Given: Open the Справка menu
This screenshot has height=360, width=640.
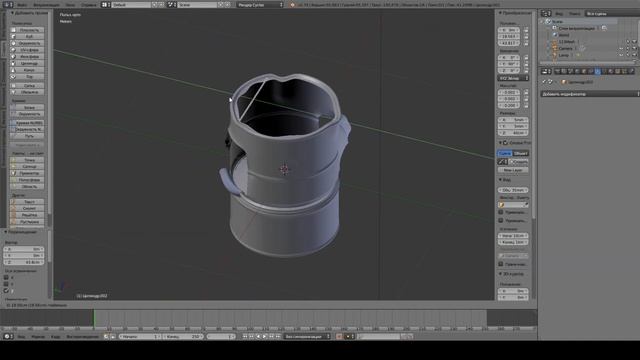Looking at the screenshot, I should 88,5.
